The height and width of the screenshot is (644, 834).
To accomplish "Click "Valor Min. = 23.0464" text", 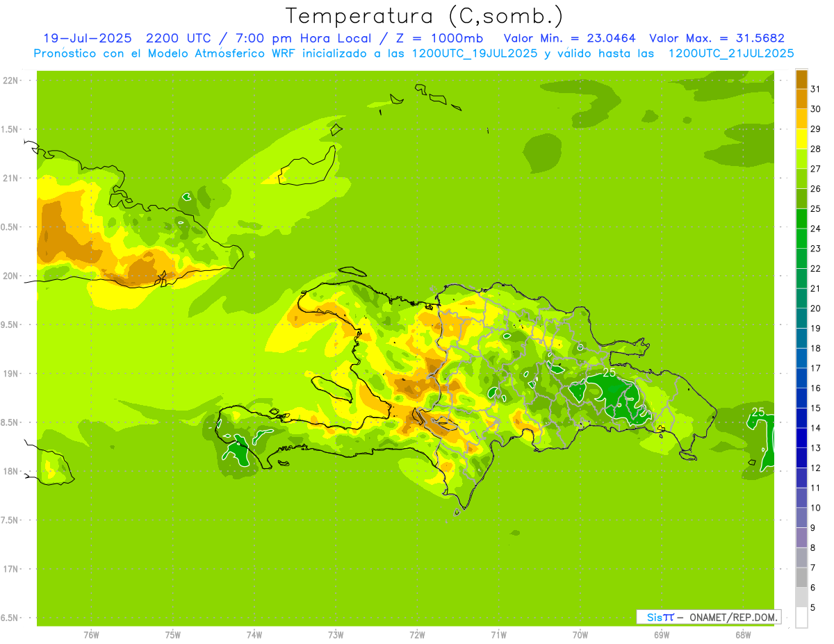I will tap(570, 38).
